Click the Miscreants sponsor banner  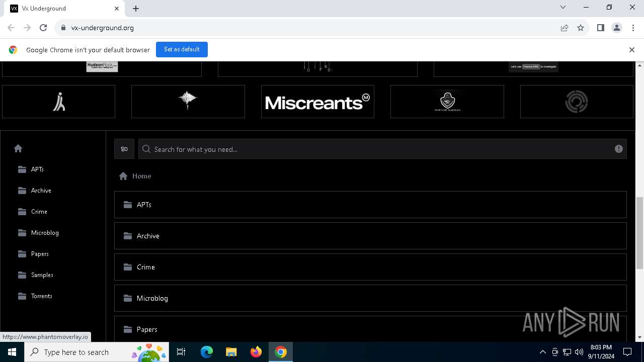317,102
